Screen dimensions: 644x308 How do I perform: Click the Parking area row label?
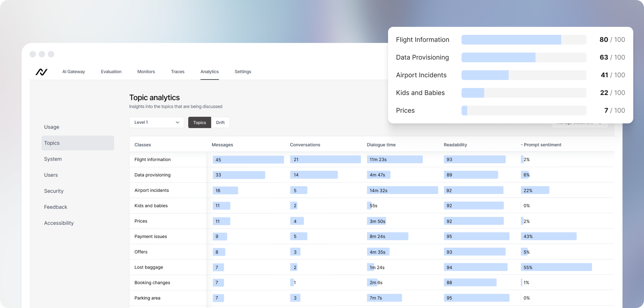147,298
